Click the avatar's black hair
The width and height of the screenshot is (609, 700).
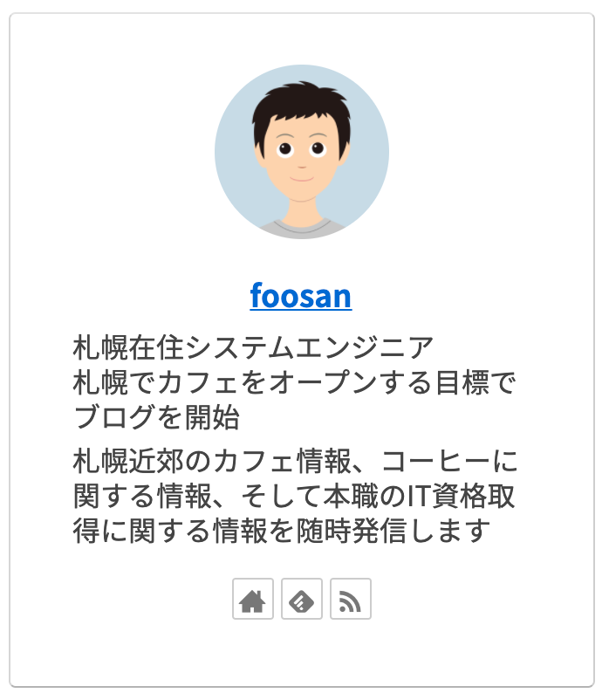(301, 106)
